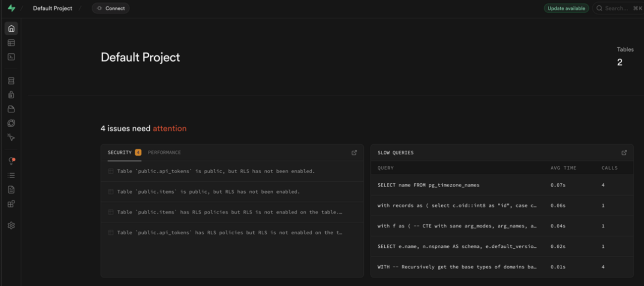Open the Database section icon
The width and height of the screenshot is (644, 286).
[x=11, y=81]
